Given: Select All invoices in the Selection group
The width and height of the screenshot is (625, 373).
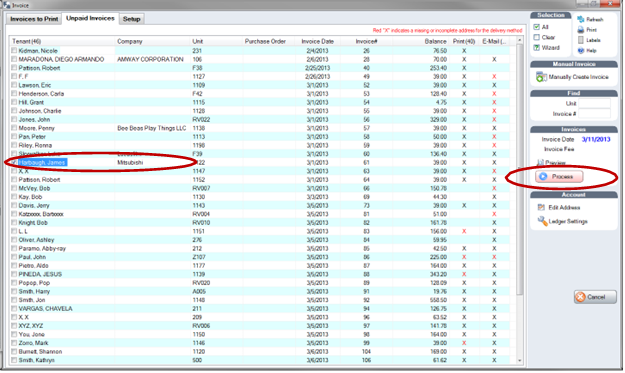Looking at the screenshot, I should tap(537, 27).
